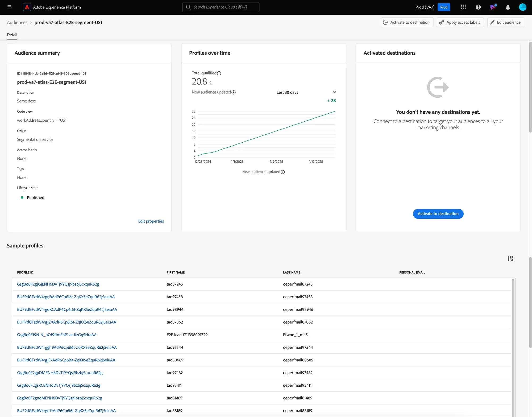Screen dimensions: 532x417
Task: Click Activate to destination in header toolbar
Action: click(x=407, y=22)
